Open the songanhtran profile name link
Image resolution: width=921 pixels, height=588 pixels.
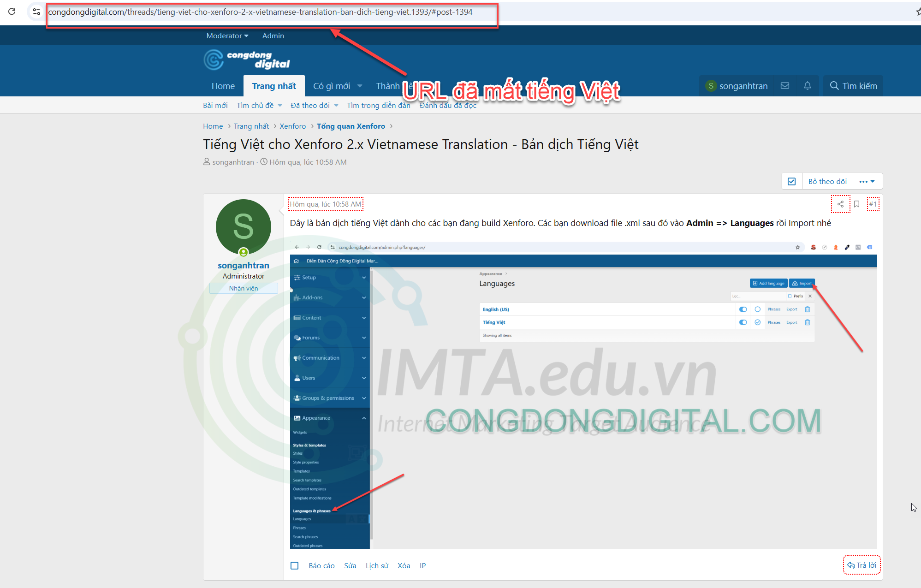point(244,265)
